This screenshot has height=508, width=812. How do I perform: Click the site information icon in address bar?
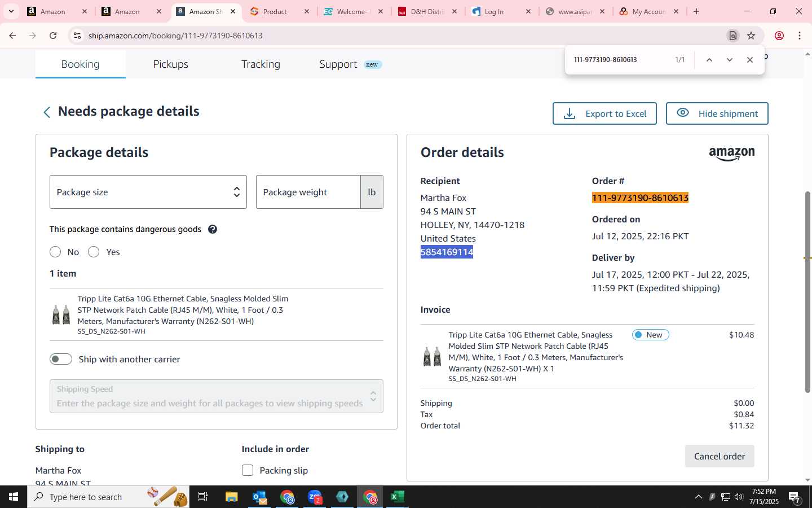(77, 36)
